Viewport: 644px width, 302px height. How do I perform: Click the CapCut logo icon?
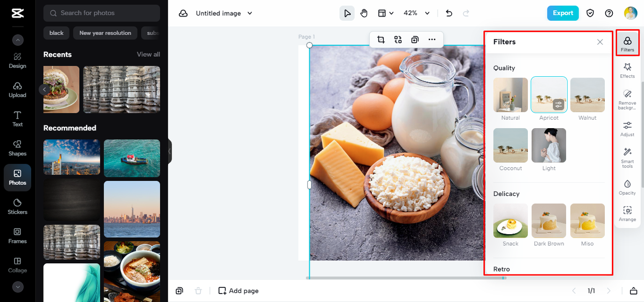[18, 14]
